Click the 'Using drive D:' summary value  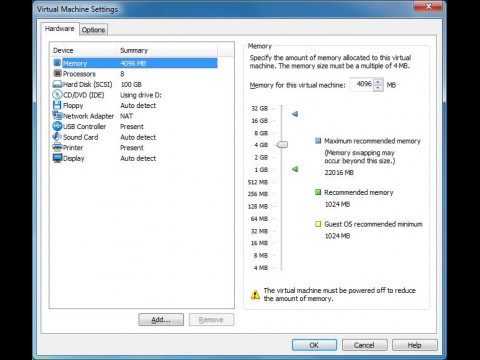click(x=141, y=95)
